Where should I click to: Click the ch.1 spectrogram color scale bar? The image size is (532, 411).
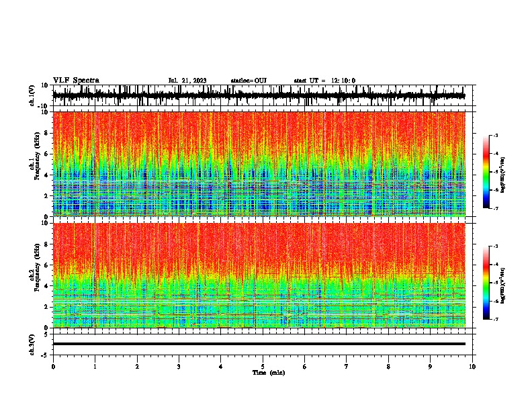point(486,172)
